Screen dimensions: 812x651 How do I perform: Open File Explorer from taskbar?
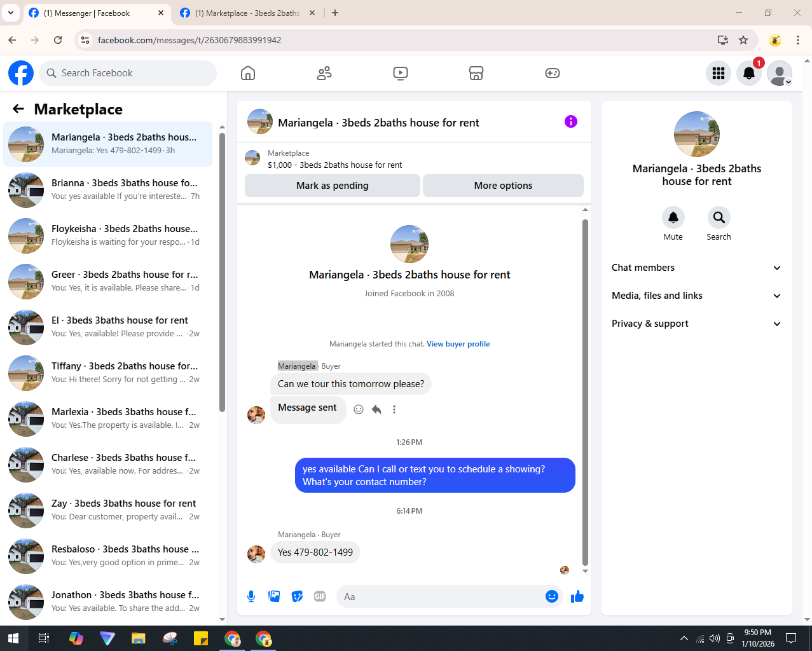[139, 638]
